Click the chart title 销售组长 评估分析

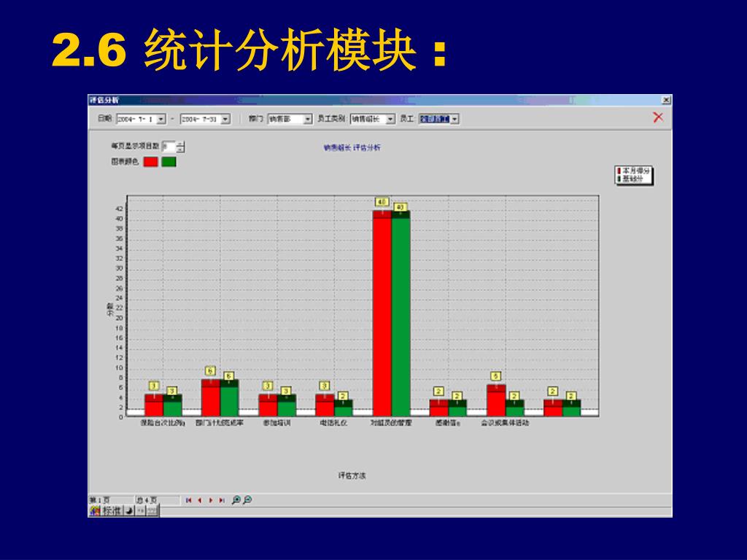click(x=352, y=147)
